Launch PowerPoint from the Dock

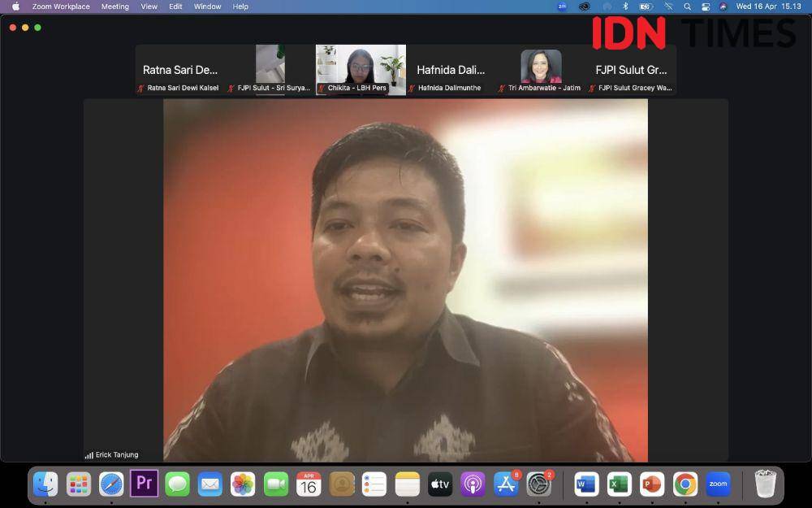click(x=652, y=484)
